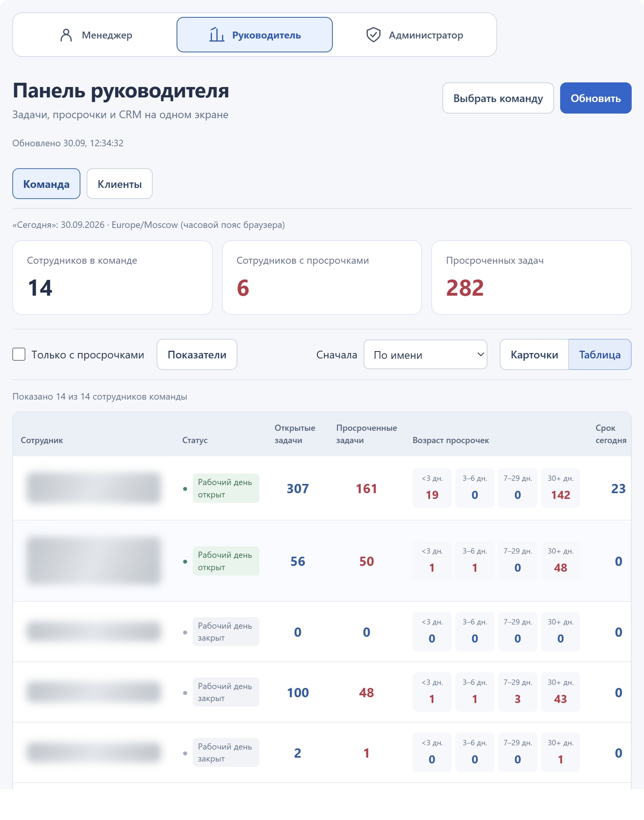Click the 30+ дн. badge showing 142
The height and width of the screenshot is (820, 644).
[x=561, y=488]
